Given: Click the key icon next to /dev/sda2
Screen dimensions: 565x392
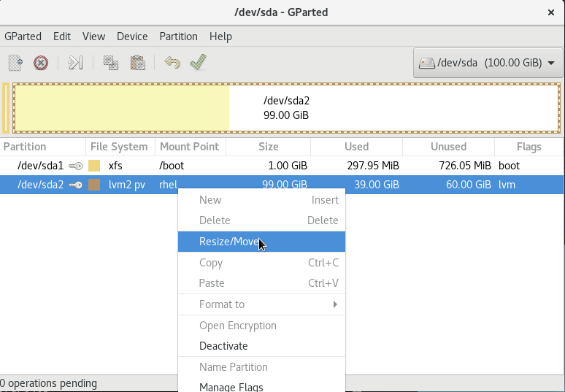Looking at the screenshot, I should tap(76, 185).
